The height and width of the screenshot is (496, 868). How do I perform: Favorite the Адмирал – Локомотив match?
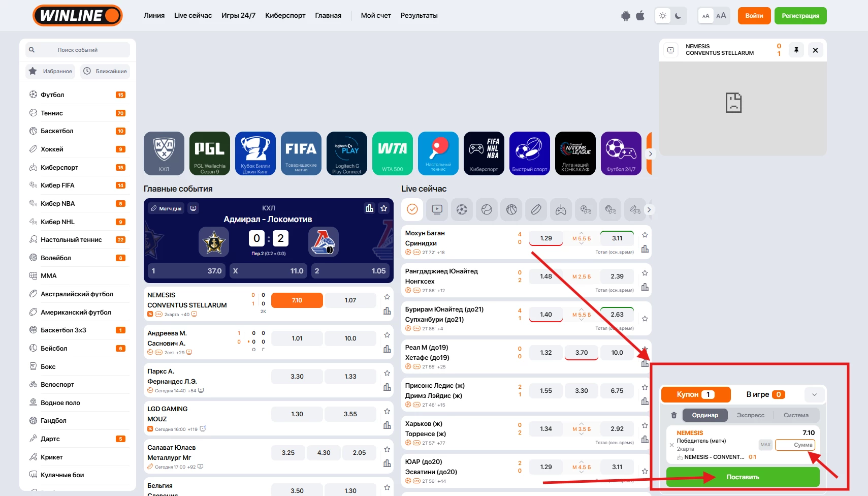coord(384,208)
